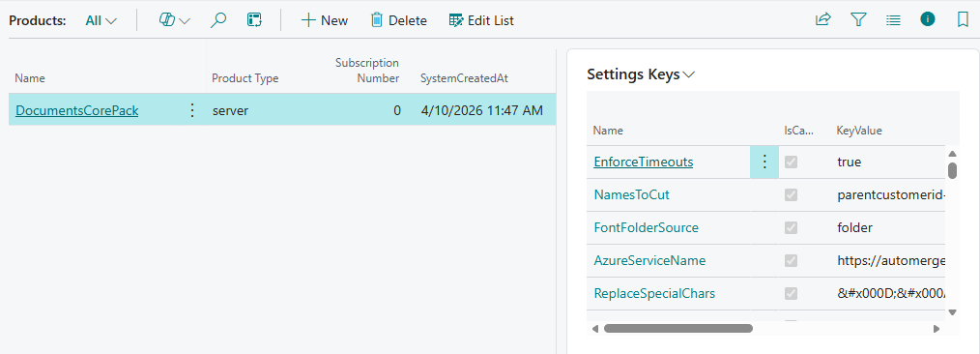
Task: Sort by Product Type column header
Action: click(245, 78)
